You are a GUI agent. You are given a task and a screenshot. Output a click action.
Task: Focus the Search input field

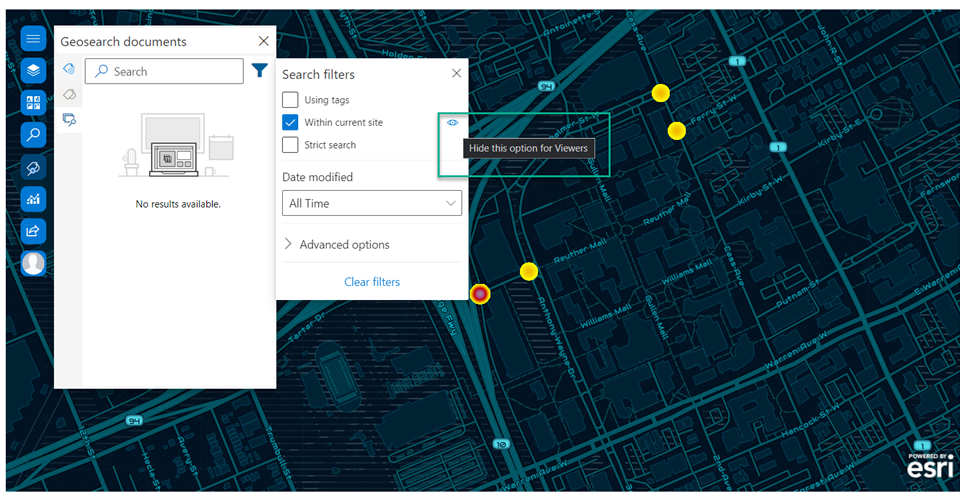(164, 71)
